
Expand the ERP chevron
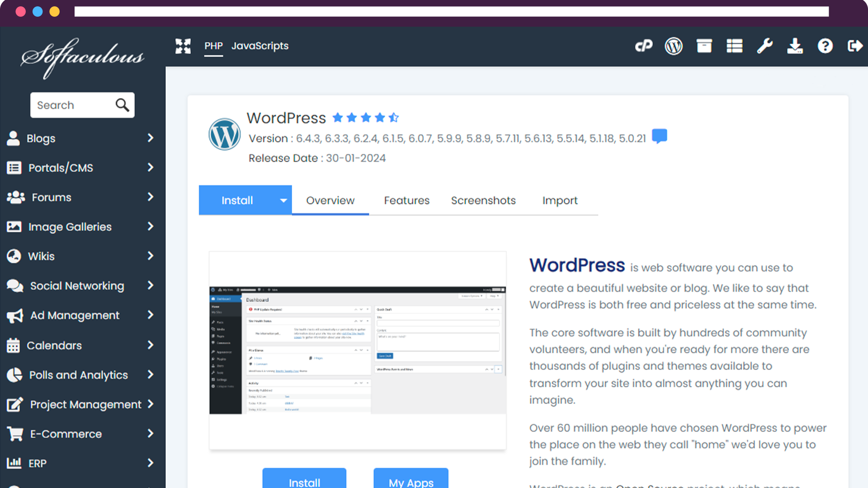pyautogui.click(x=151, y=463)
